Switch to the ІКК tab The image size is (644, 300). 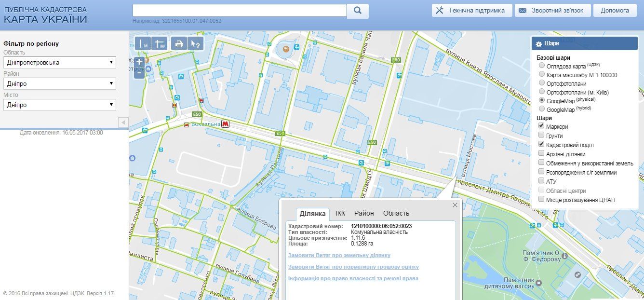click(x=340, y=213)
